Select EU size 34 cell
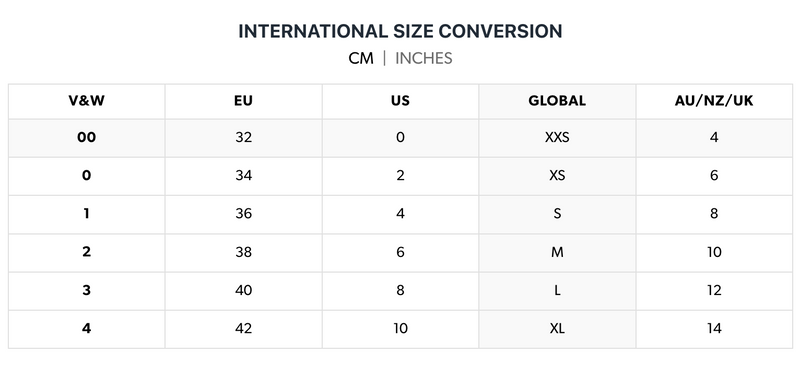The image size is (800, 376). click(243, 176)
